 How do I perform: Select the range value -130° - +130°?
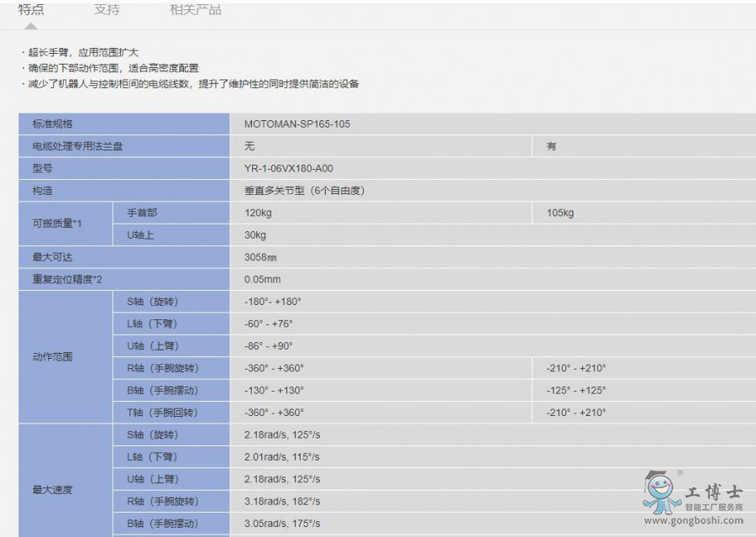(275, 390)
